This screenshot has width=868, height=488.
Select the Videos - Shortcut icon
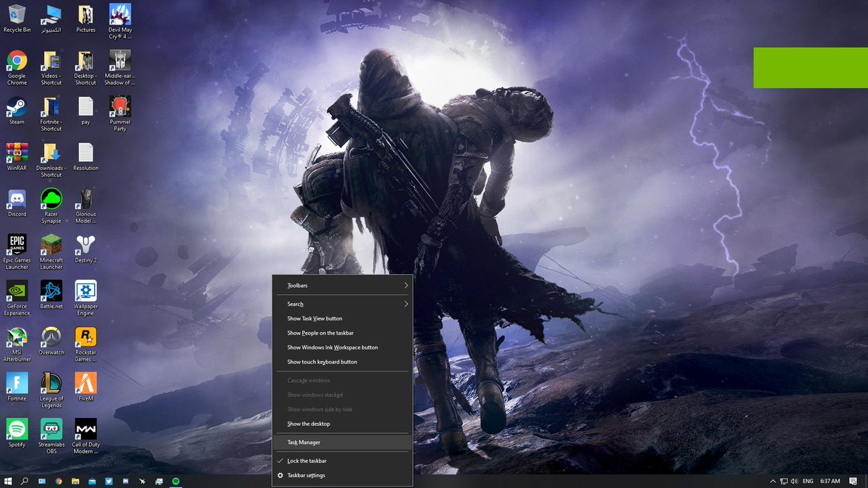pos(51,68)
